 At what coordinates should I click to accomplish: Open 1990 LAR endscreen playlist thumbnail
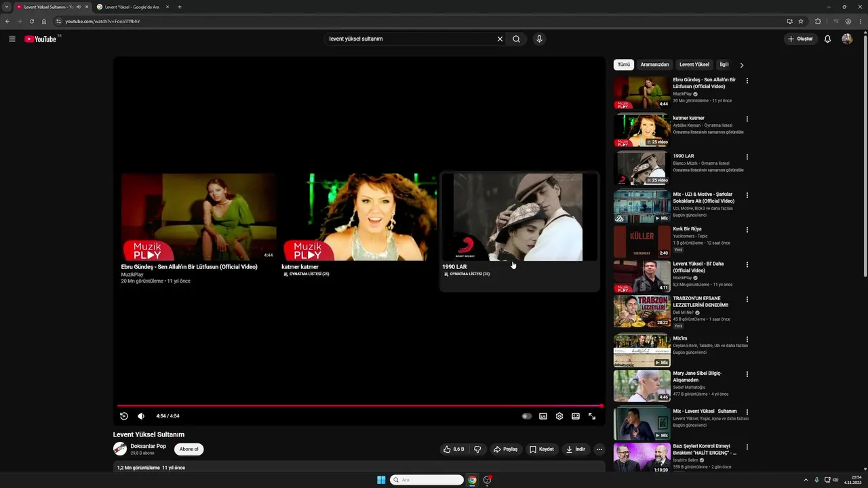(x=520, y=217)
